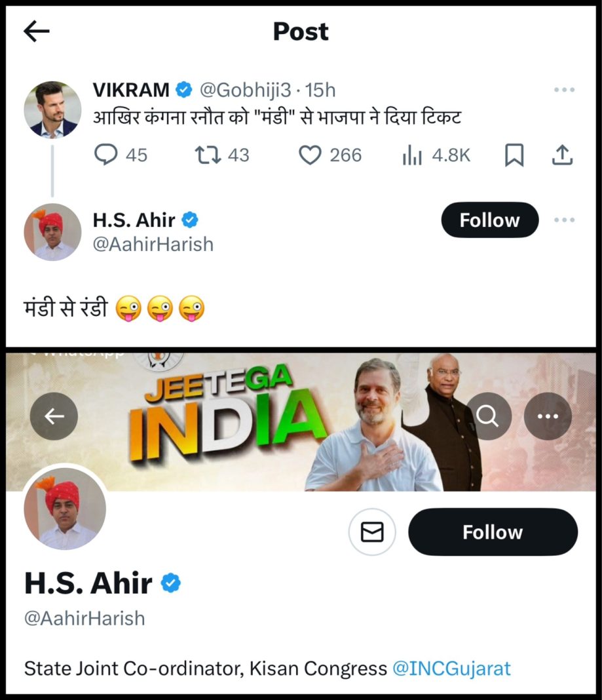Share VIKRAM's post using upload icon

[x=562, y=155]
